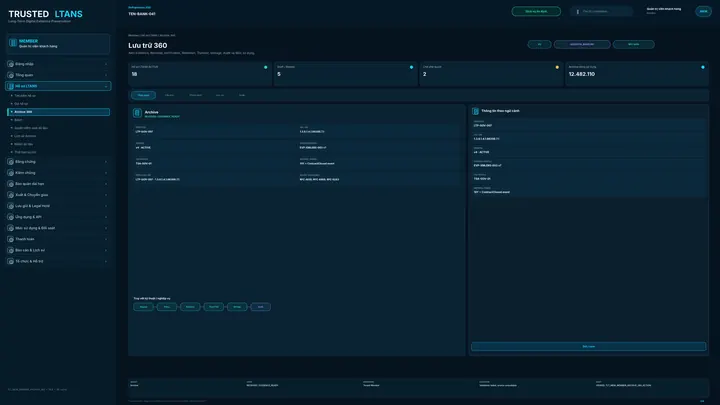Expand the Xuất & Chuyển giao chevron

coord(106,195)
